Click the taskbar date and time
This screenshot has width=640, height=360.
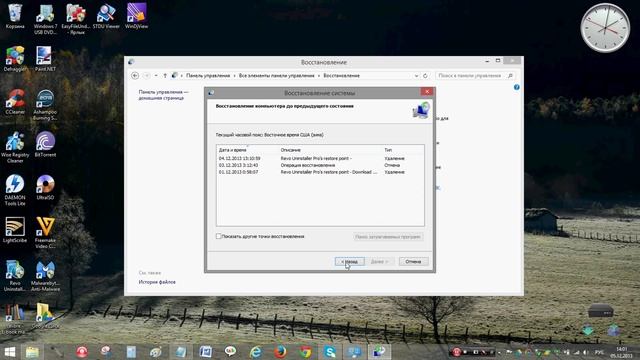pyautogui.click(x=622, y=352)
